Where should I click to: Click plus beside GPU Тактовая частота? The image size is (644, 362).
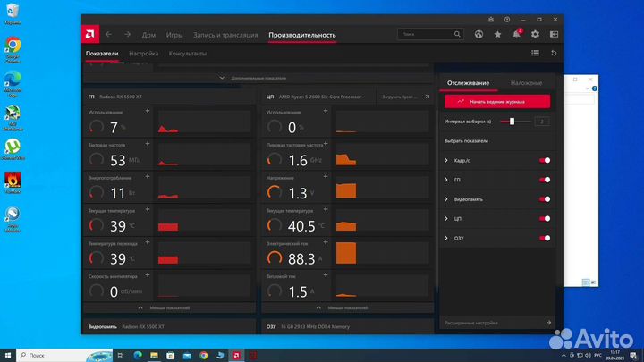click(x=148, y=144)
